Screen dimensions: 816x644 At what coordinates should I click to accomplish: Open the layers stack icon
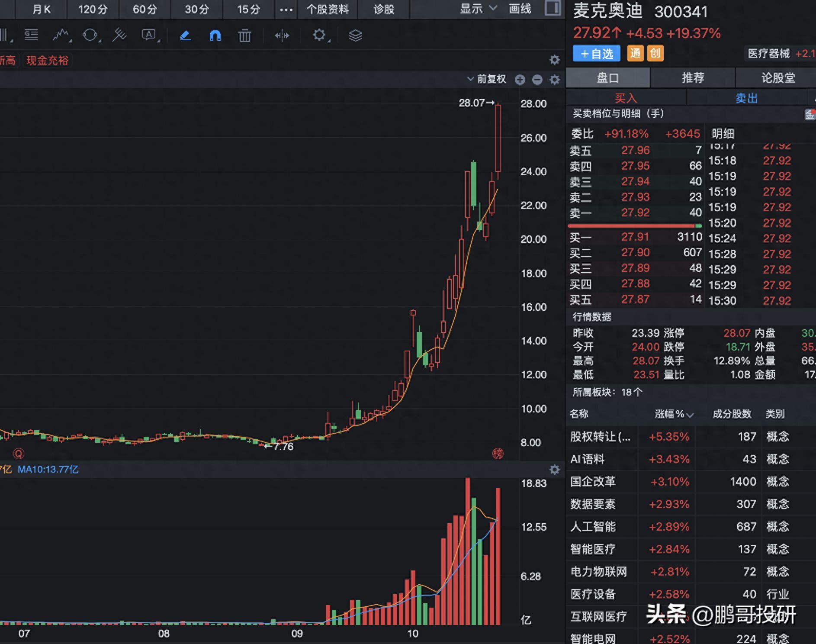(x=355, y=35)
